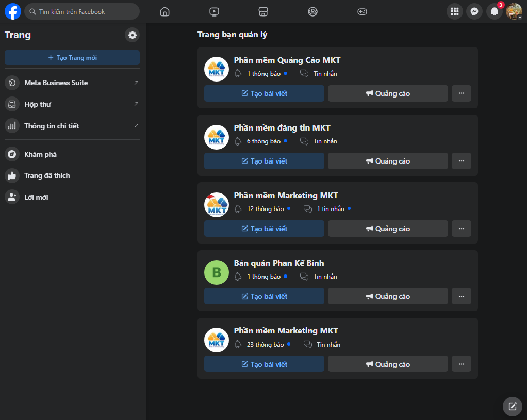Open the Marketplace storefront icon
The height and width of the screenshot is (420, 527).
coord(263,11)
